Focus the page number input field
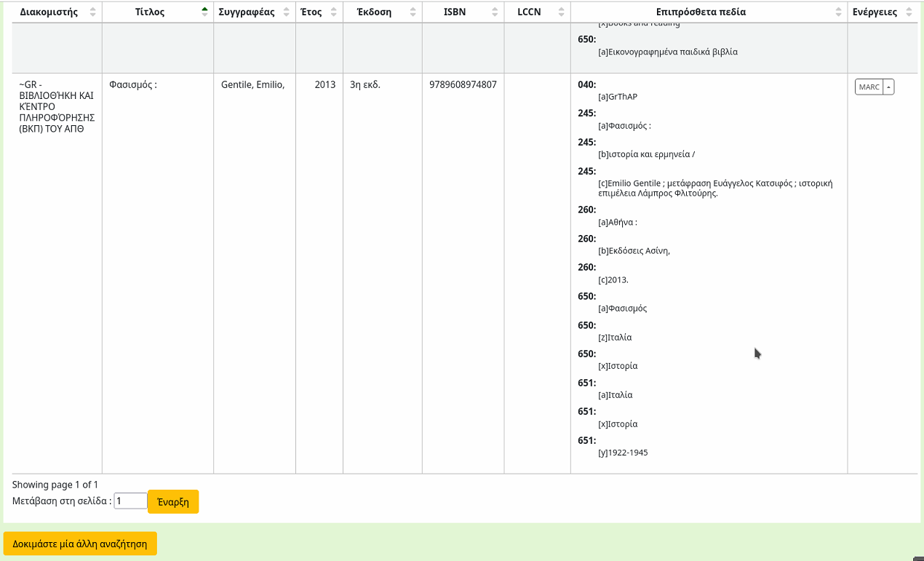 pyautogui.click(x=131, y=501)
